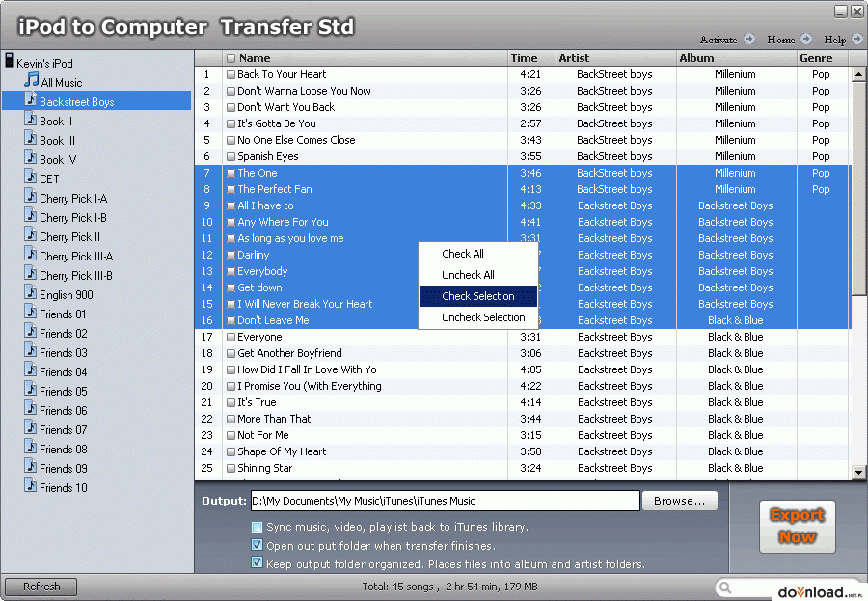Sort songs by the Album column header
This screenshot has height=601, width=868.
pyautogui.click(x=736, y=58)
